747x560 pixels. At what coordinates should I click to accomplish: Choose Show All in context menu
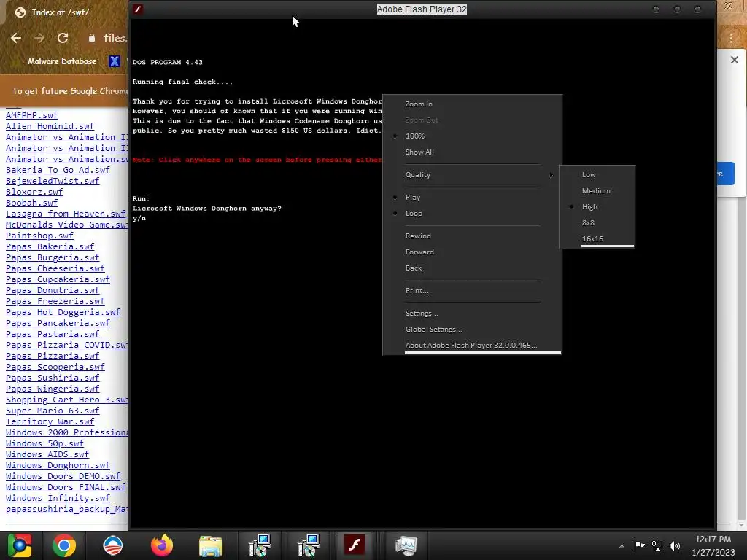click(x=419, y=152)
